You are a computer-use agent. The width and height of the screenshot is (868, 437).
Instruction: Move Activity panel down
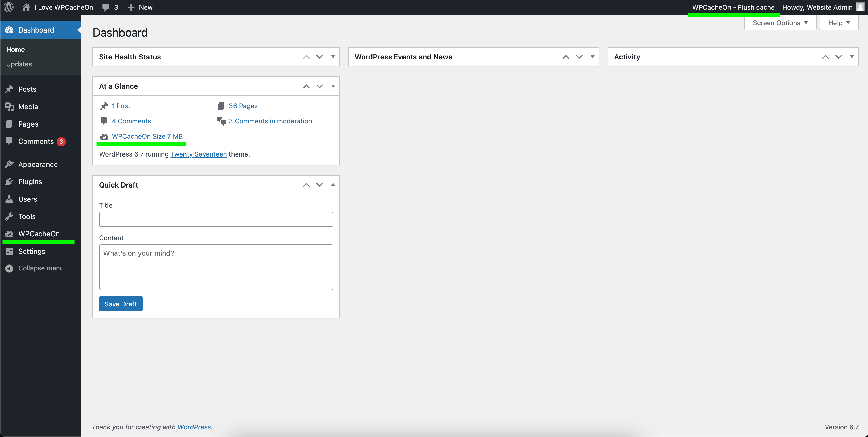click(839, 57)
